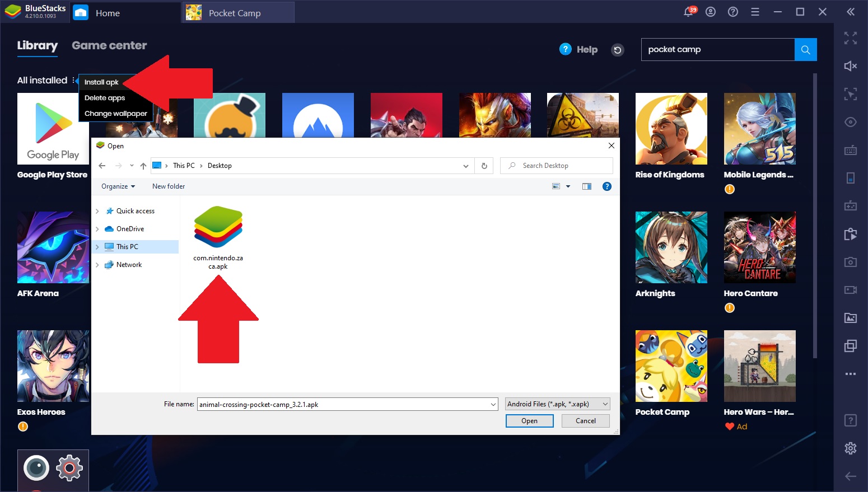Image resolution: width=868 pixels, height=492 pixels.
Task: Mute the BlueStacks volume
Action: (851, 66)
